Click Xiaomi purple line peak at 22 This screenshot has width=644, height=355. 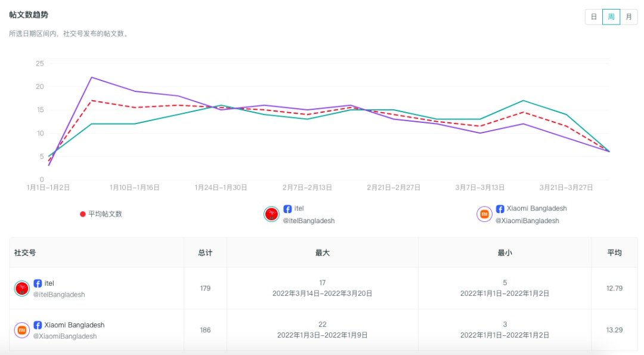[x=91, y=77]
